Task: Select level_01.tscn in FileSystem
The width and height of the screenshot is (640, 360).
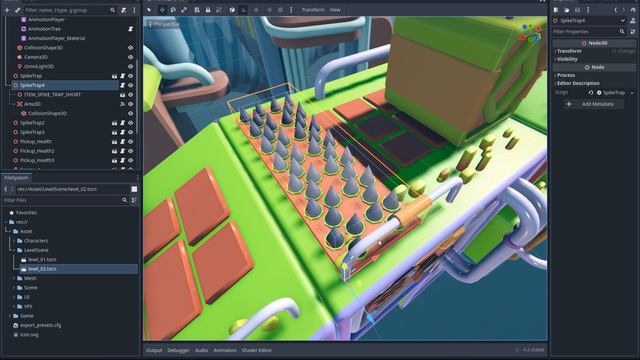Action: click(x=42, y=260)
